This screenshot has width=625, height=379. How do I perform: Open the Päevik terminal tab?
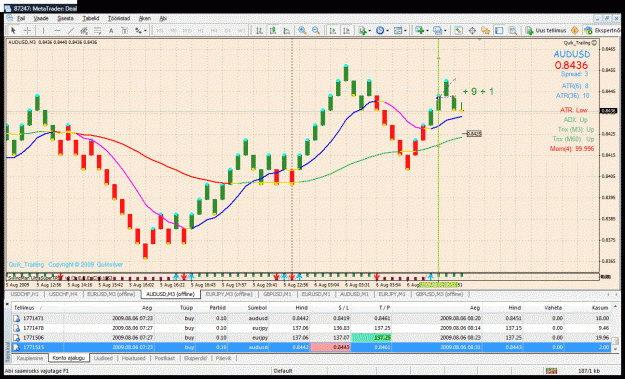coord(223,358)
